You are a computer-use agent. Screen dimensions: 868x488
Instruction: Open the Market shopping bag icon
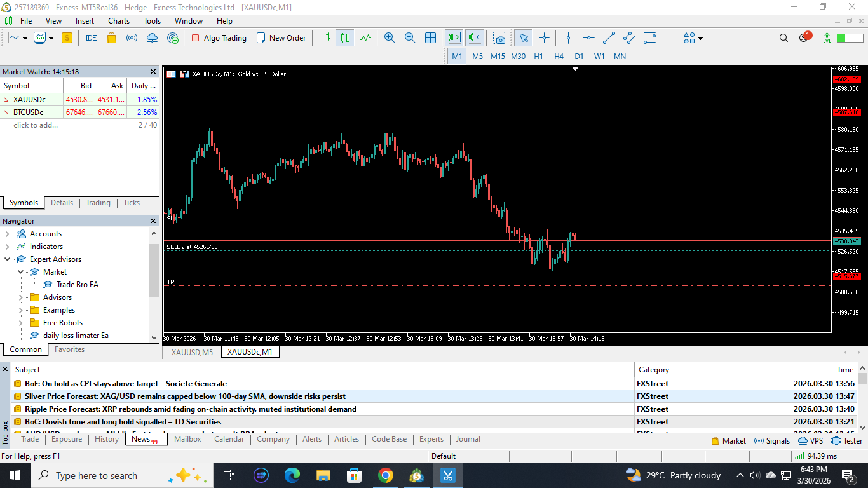(x=112, y=38)
